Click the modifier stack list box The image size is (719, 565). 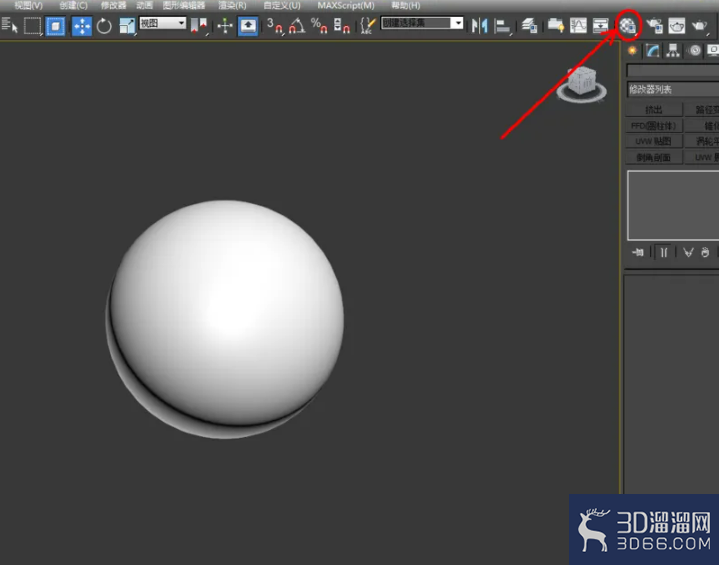pyautogui.click(x=673, y=205)
